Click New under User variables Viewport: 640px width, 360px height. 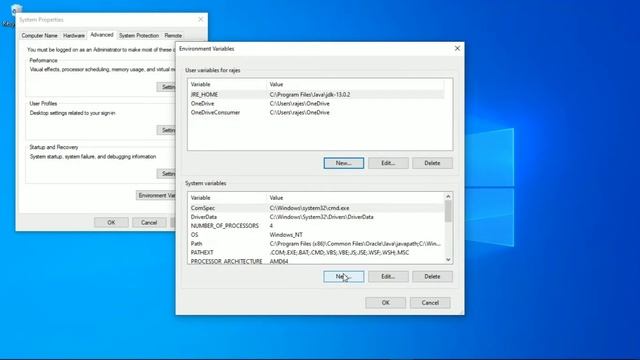coord(344,163)
